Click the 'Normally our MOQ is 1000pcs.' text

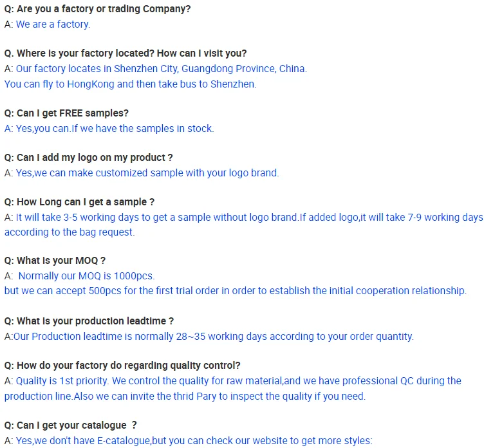pos(86,276)
